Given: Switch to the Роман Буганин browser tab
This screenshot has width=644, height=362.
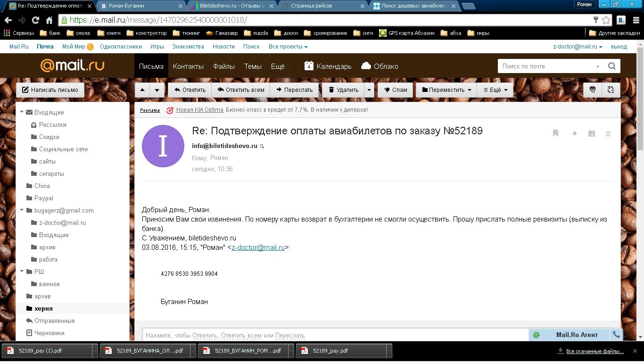Looking at the screenshot, I should coord(140,6).
